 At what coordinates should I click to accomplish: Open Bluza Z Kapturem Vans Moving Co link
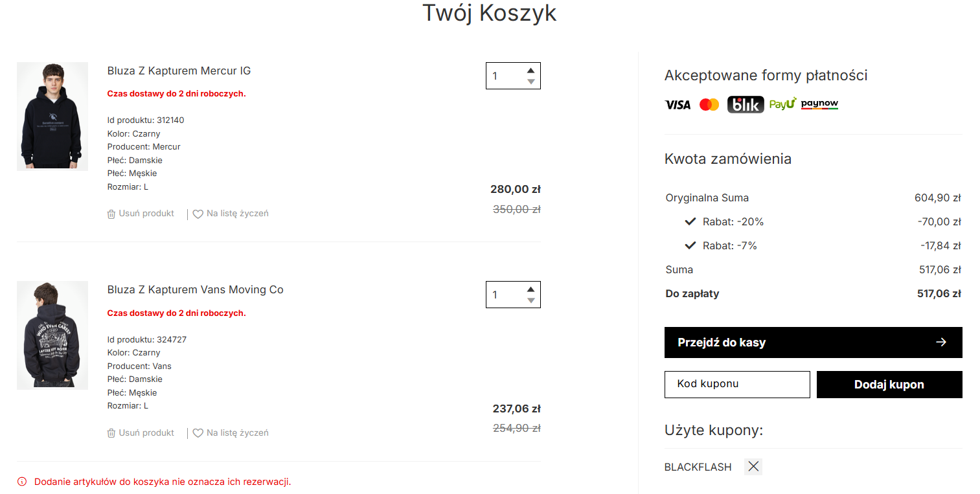[x=195, y=289]
